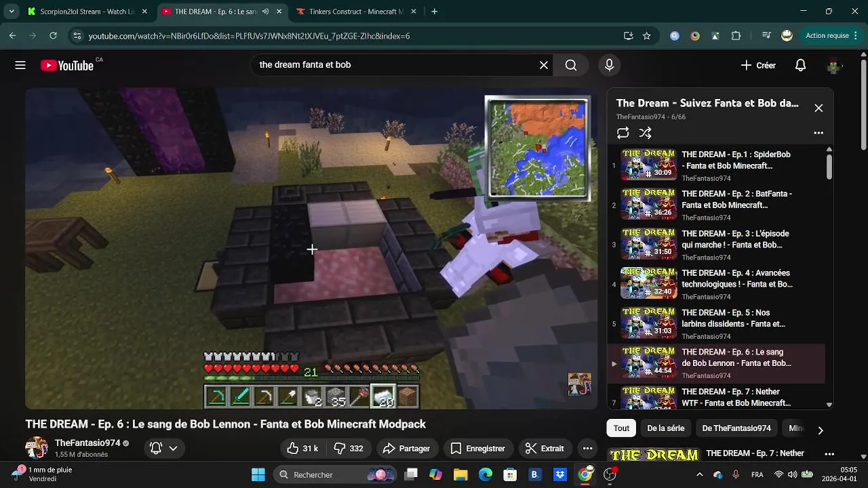Open the YouTube account avatar menu
868x488 pixels.
[x=834, y=65]
